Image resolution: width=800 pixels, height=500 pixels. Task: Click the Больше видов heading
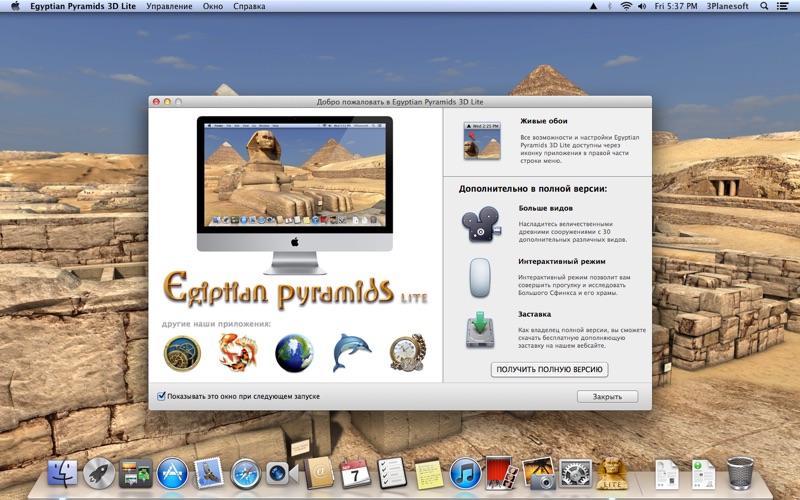[x=545, y=208]
